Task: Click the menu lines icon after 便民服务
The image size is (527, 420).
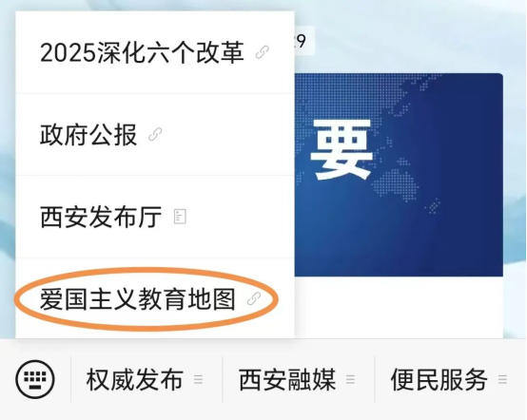Action: point(503,380)
